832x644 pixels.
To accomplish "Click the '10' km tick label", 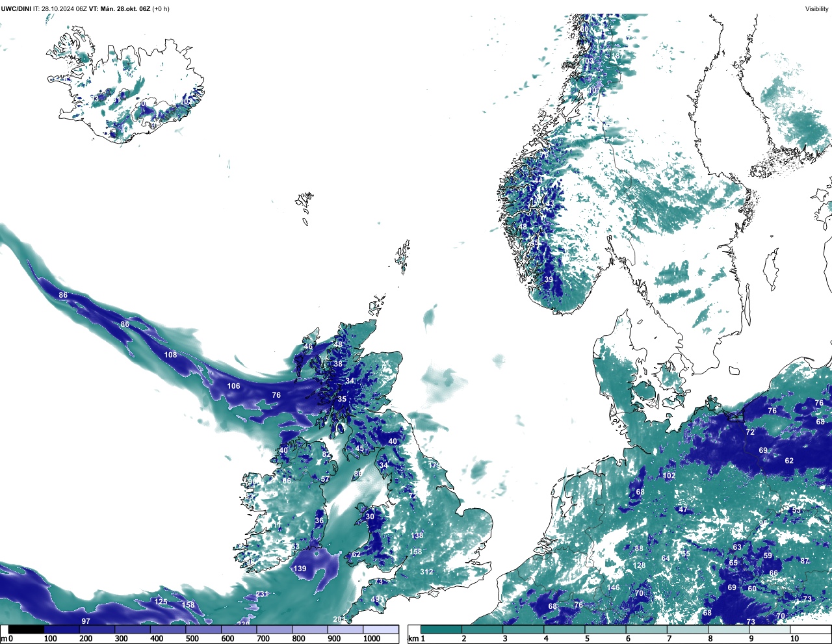I will [x=794, y=639].
